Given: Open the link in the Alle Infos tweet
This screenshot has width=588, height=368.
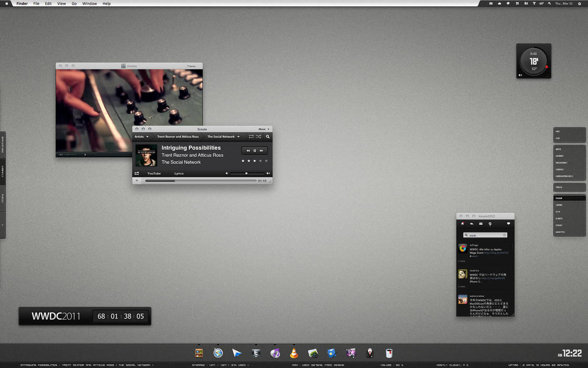Looking at the screenshot, I should [496, 253].
